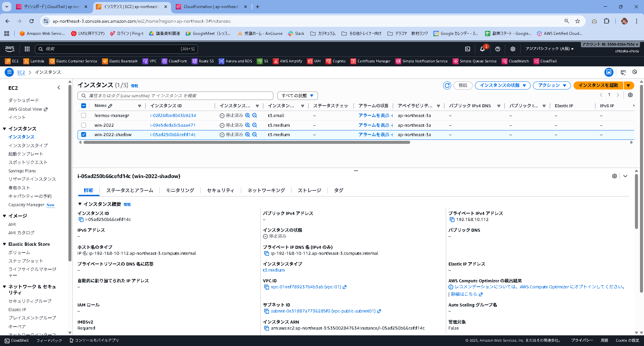The image size is (644, 346).
Task: Open the アクション dropdown menu
Action: (552, 85)
